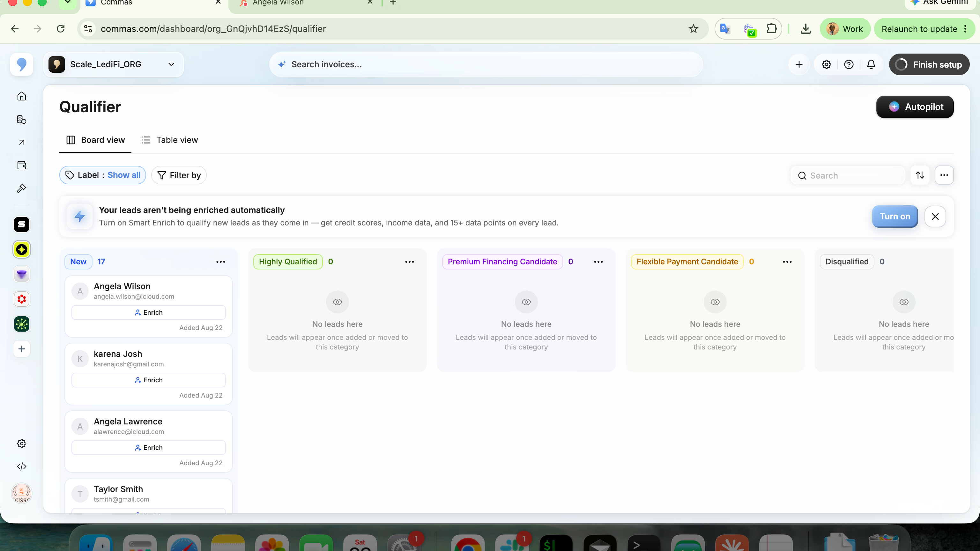Open the red dots app icon
Image resolution: width=980 pixels, height=551 pixels.
coord(22,299)
